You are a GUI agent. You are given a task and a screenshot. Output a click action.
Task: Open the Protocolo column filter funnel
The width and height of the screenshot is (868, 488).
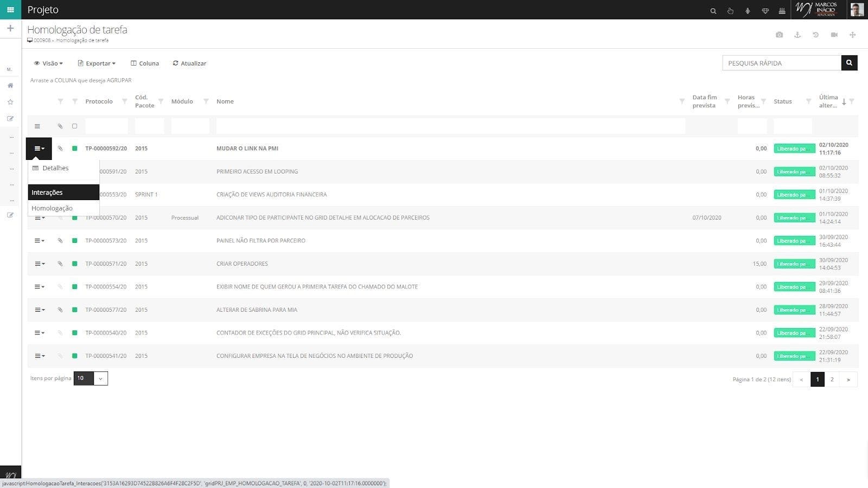pyautogui.click(x=125, y=101)
